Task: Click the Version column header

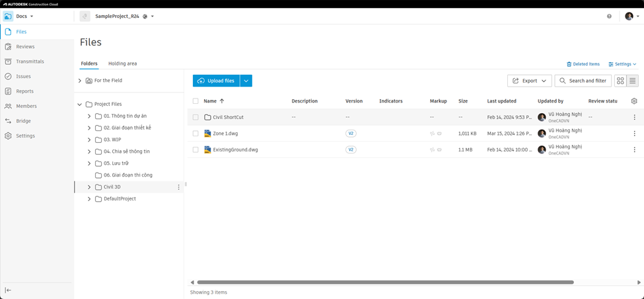Action: click(354, 101)
